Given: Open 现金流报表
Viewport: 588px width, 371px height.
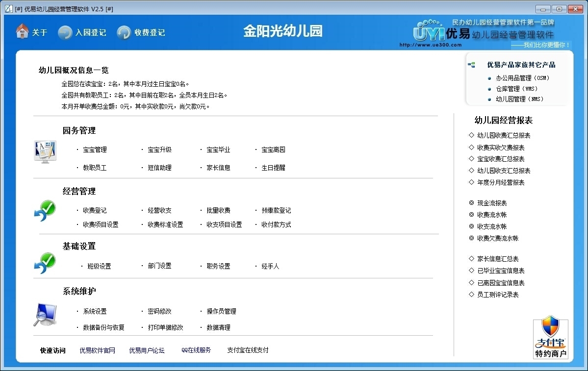Looking at the screenshot, I should pos(492,203).
